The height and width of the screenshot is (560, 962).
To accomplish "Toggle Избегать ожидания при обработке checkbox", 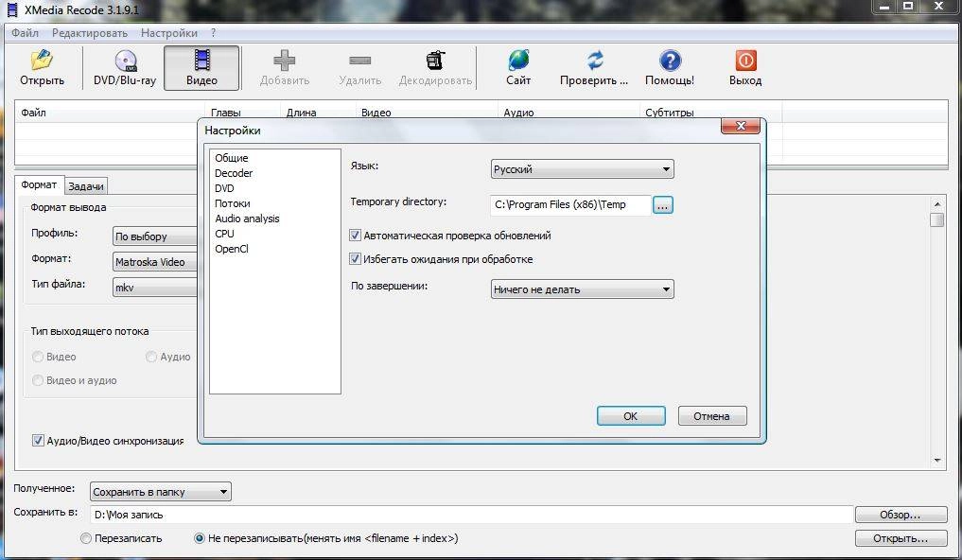I will 355,259.
